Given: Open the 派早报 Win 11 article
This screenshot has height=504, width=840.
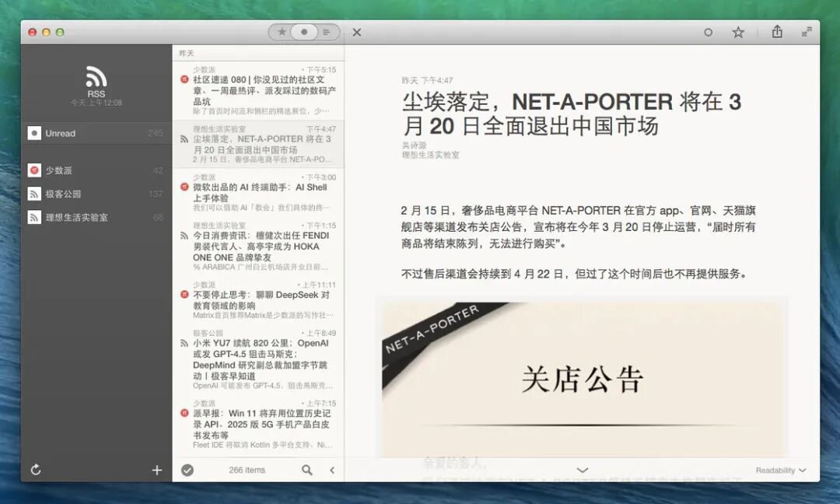Looking at the screenshot, I should tap(258, 424).
